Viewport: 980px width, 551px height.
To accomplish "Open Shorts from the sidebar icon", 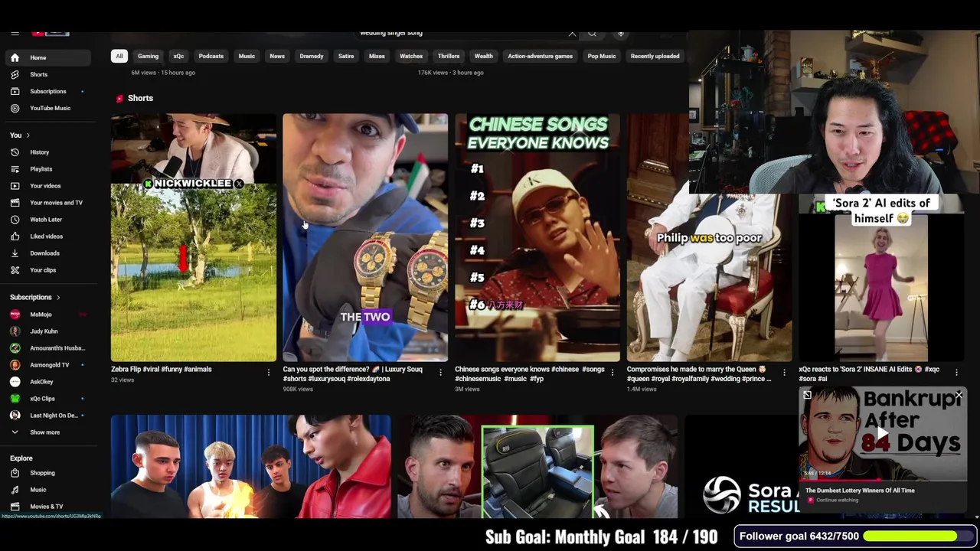I will (x=15, y=74).
